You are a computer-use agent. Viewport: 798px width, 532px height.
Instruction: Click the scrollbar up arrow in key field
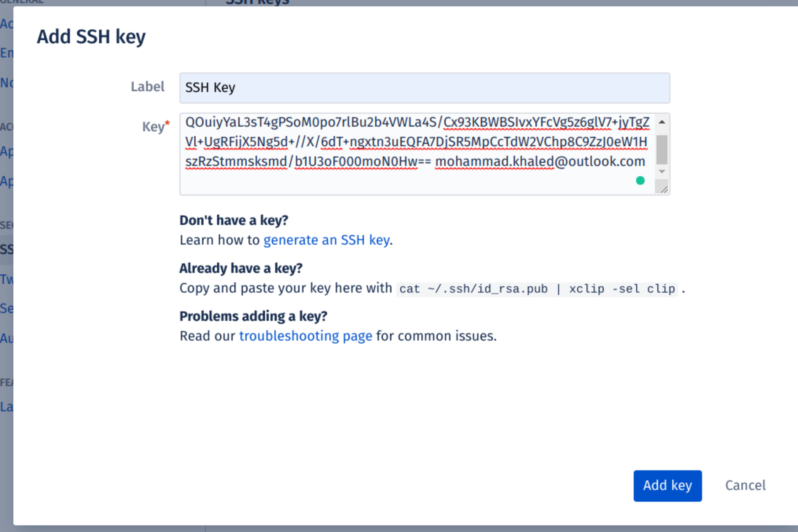[661, 123]
